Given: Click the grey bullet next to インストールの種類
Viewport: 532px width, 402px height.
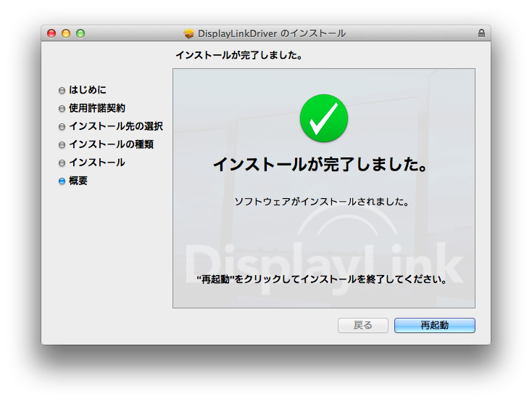Looking at the screenshot, I should [62, 144].
